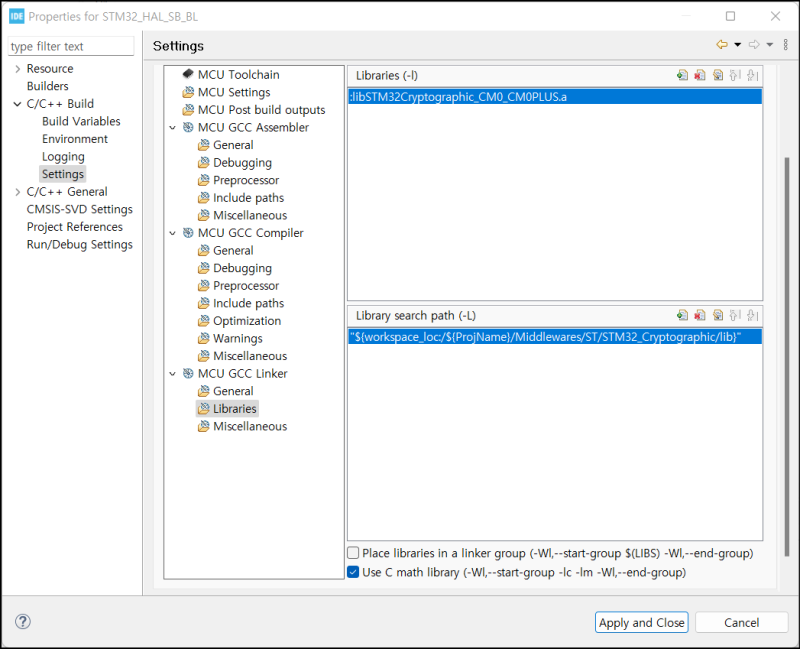Add a new library entry
The width and height of the screenshot is (800, 649).
click(683, 75)
